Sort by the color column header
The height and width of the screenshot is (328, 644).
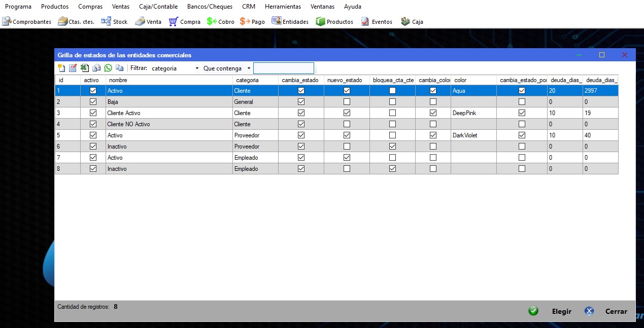point(473,80)
